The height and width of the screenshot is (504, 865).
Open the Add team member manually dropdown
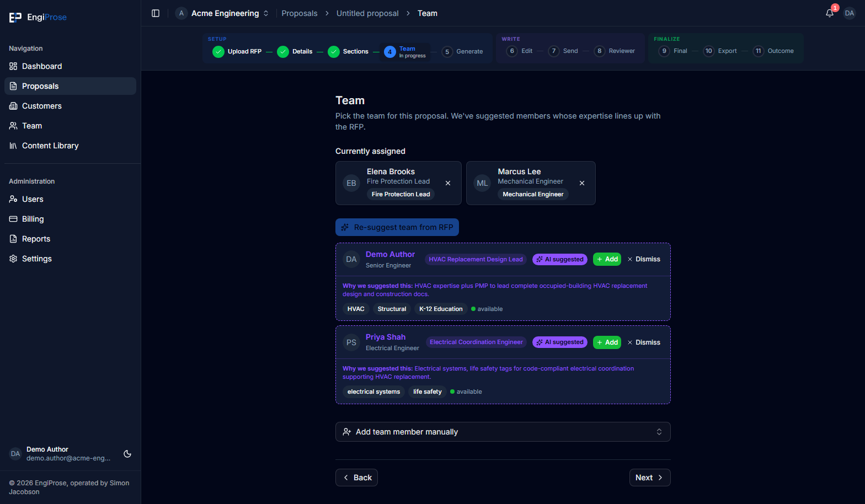click(x=503, y=432)
